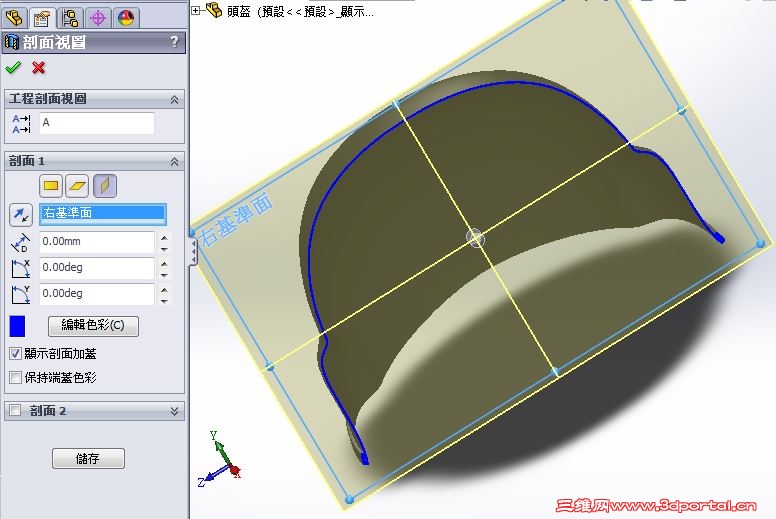Click the section plane center handle
This screenshot has height=519, width=776.
(476, 238)
